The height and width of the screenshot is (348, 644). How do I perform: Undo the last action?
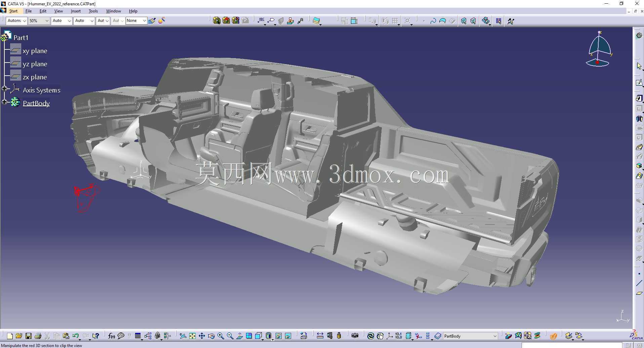tap(75, 336)
